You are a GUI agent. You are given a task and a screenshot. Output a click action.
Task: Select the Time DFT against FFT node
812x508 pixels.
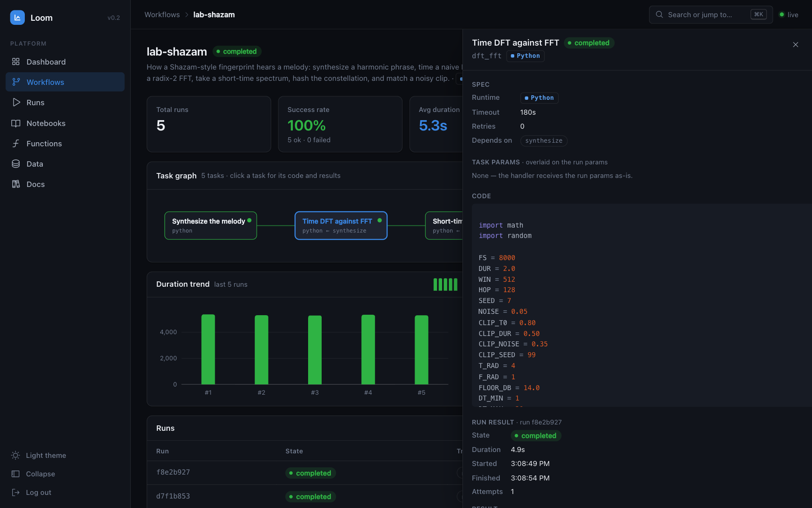(x=341, y=225)
